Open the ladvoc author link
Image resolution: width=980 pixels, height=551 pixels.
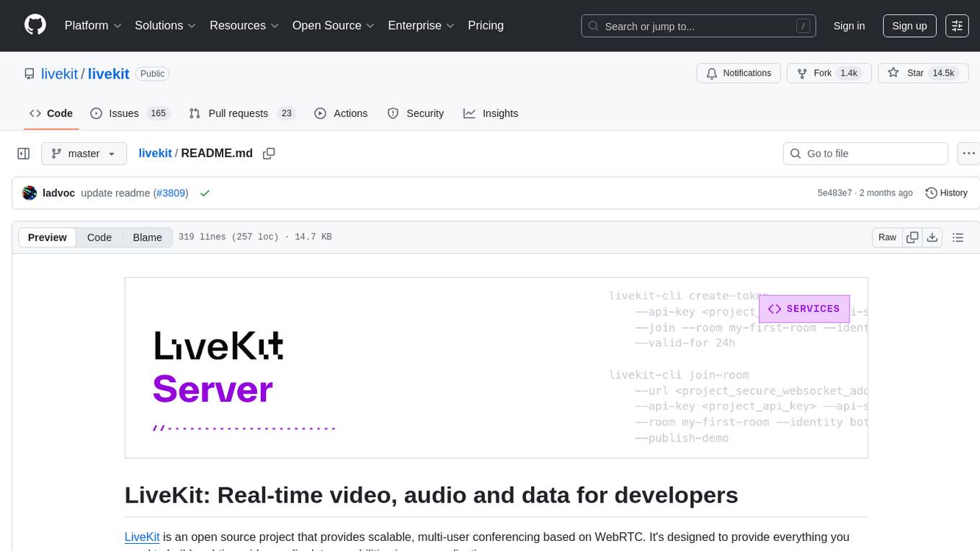59,193
